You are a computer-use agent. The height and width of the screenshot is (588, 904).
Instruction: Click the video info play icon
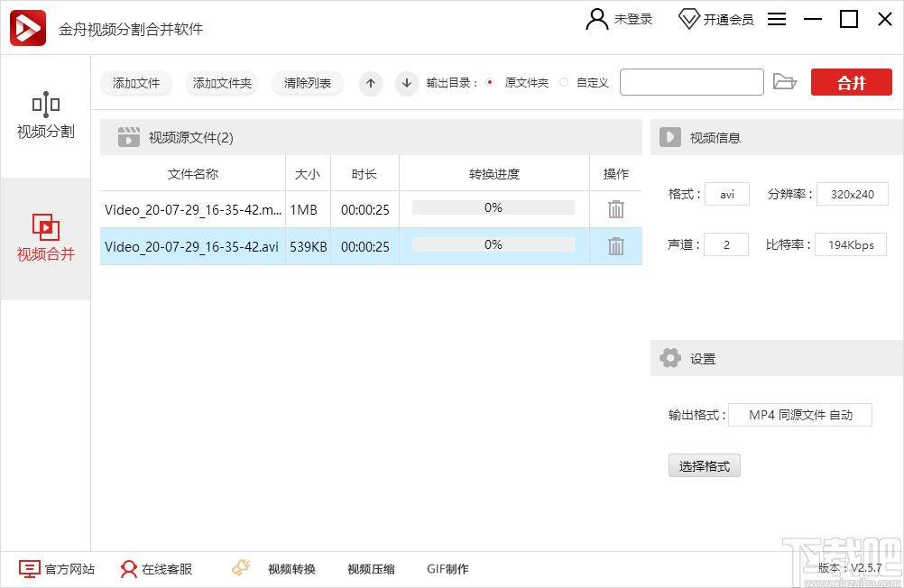(670, 137)
